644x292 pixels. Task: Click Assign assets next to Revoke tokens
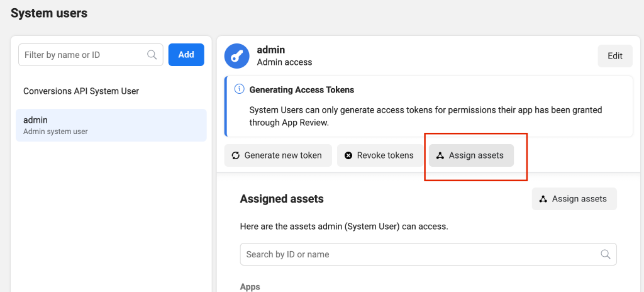tap(471, 155)
